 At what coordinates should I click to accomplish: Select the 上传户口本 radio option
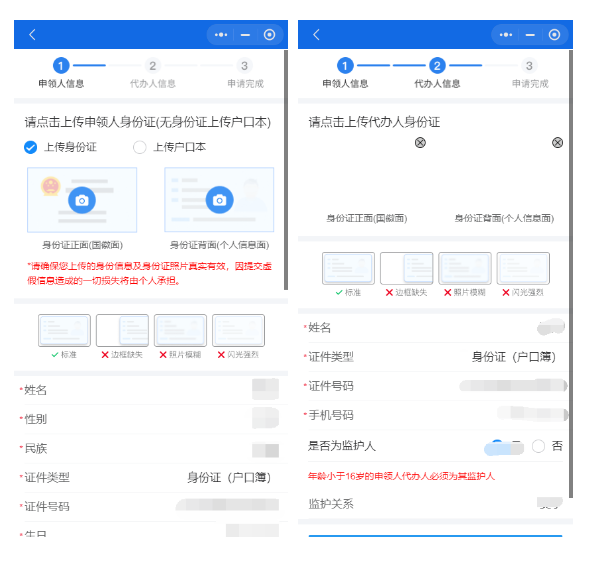pyautogui.click(x=139, y=147)
